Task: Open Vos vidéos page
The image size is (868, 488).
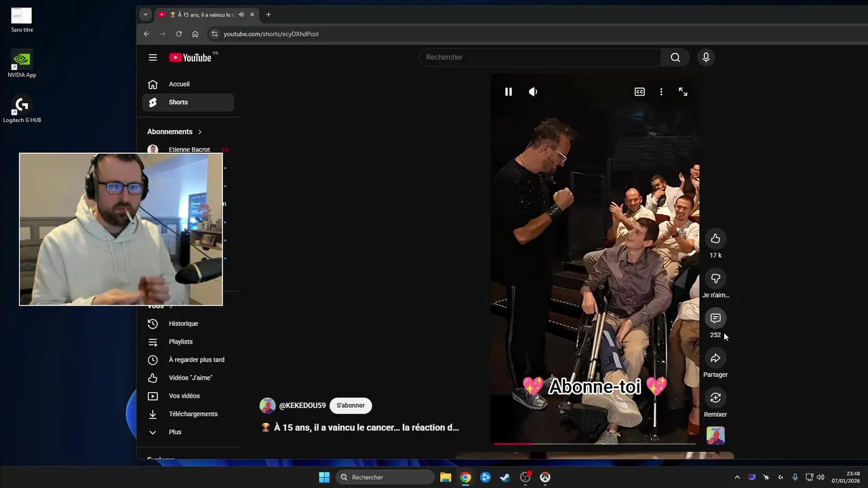Action: coord(188,396)
